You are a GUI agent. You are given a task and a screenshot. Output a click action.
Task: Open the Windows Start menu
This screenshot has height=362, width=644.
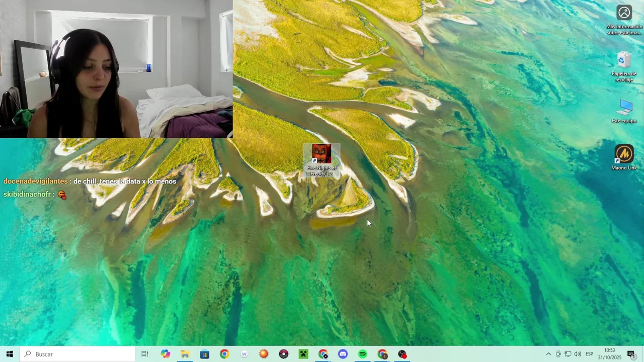(x=10, y=354)
